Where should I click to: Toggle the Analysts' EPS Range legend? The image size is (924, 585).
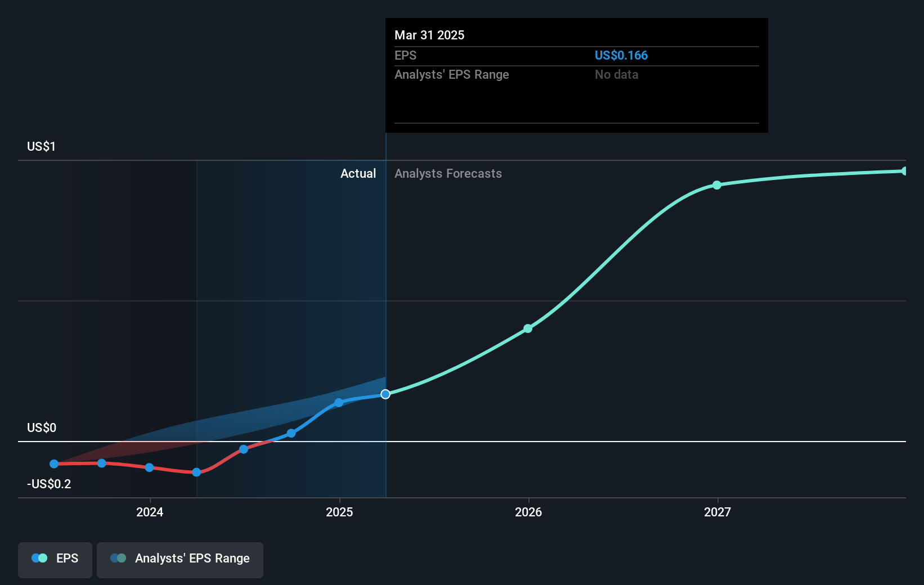pos(180,560)
